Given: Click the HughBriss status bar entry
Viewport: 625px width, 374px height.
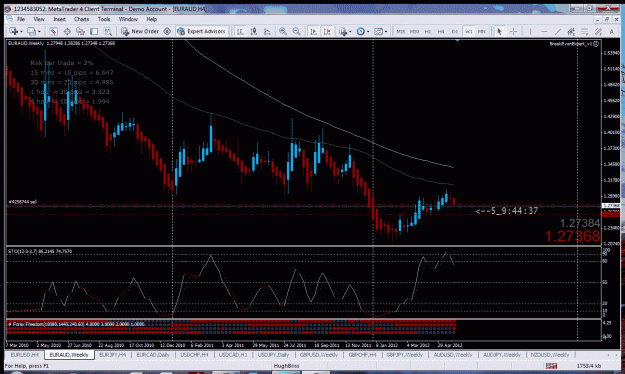Looking at the screenshot, I should (286, 366).
